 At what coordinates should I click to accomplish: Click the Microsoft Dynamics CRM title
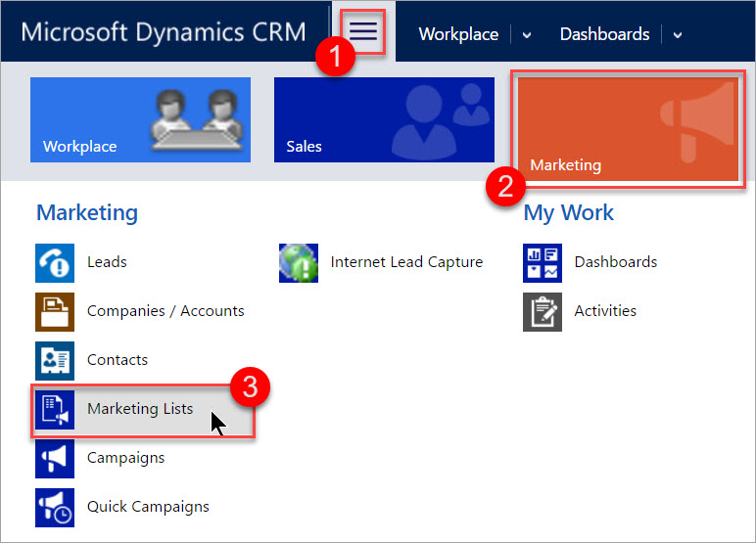(x=165, y=31)
